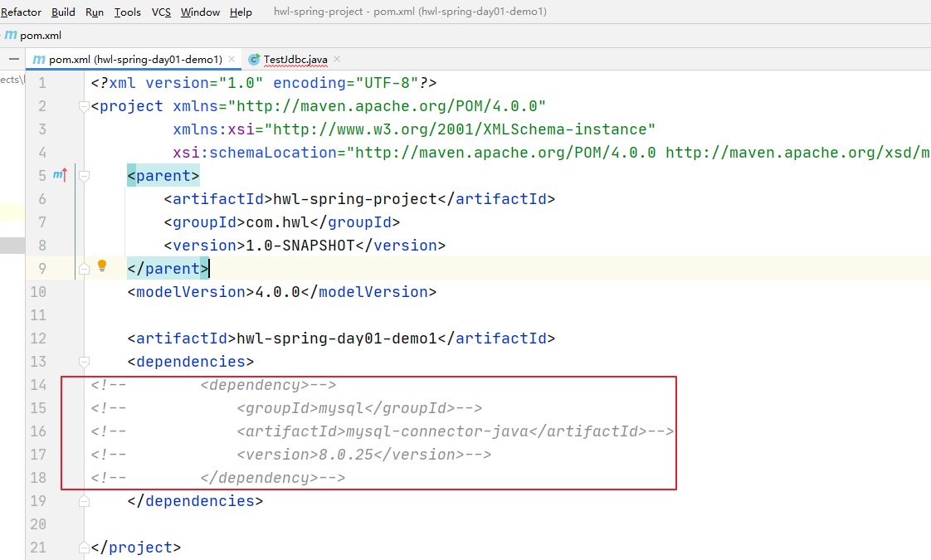This screenshot has width=931, height=560.
Task: Click the xmlns POM/4.0.0 URL on line 2
Action: click(387, 106)
